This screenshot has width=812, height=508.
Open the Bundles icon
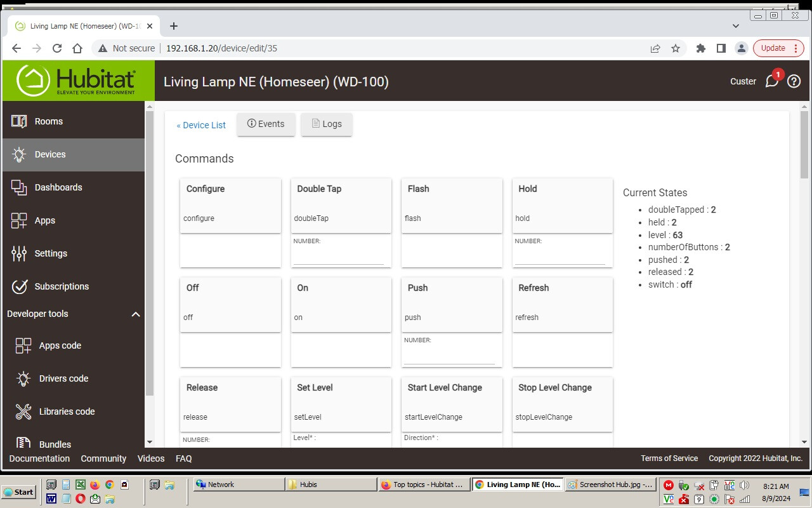point(23,443)
